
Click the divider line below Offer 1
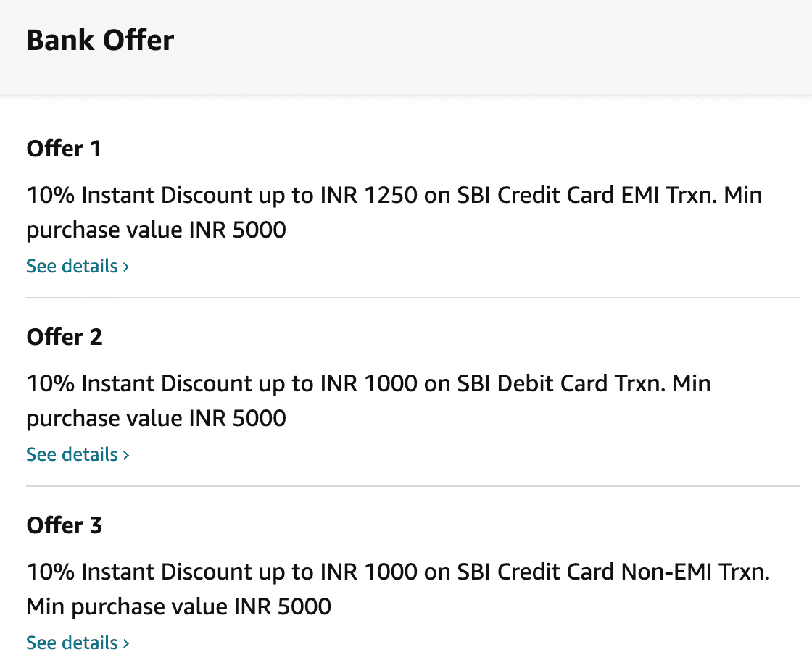click(413, 298)
